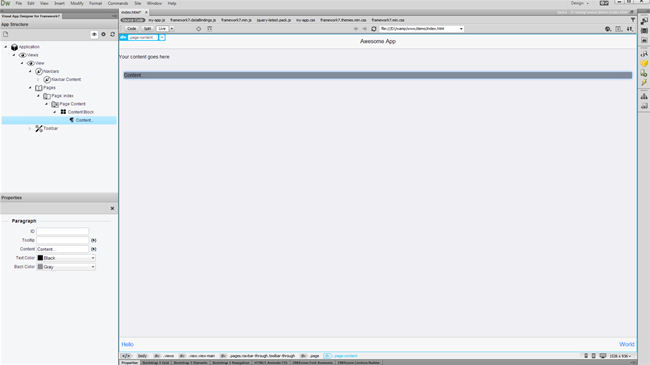Switch to Split view mode
Viewport: 650px width, 365px height.
click(147, 29)
